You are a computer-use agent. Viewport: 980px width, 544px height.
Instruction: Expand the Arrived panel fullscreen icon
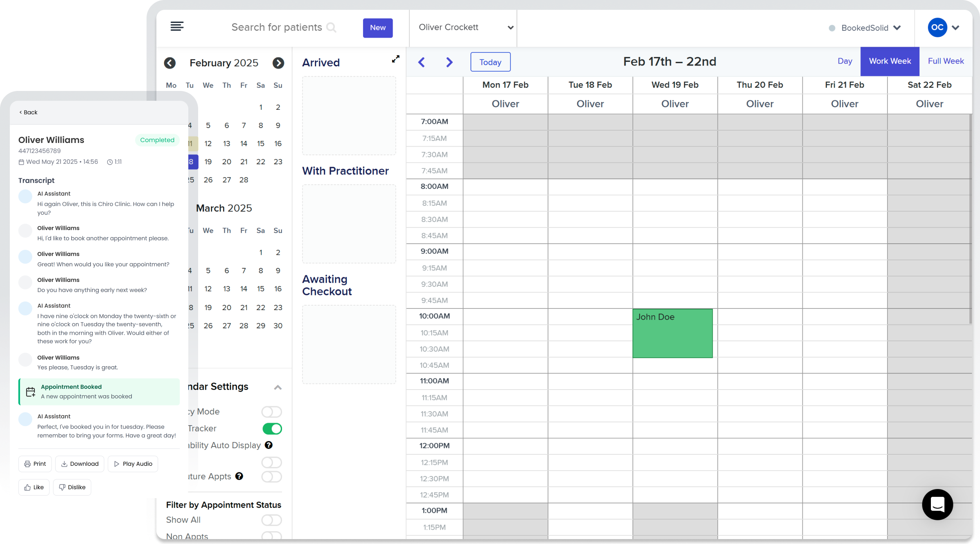[x=395, y=59]
